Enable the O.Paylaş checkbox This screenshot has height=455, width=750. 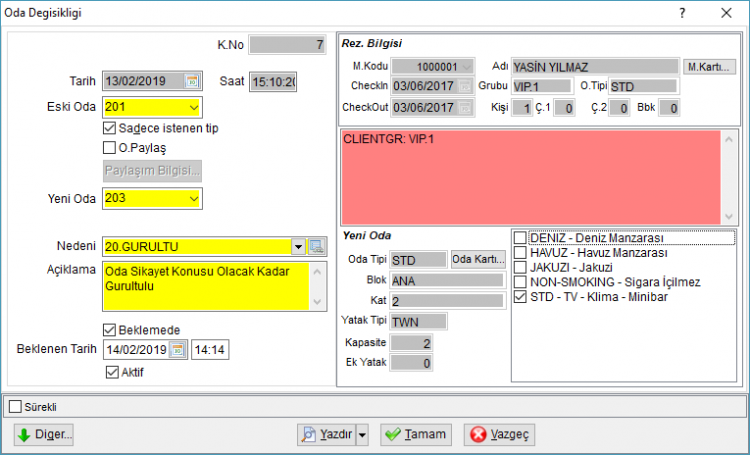(x=109, y=148)
